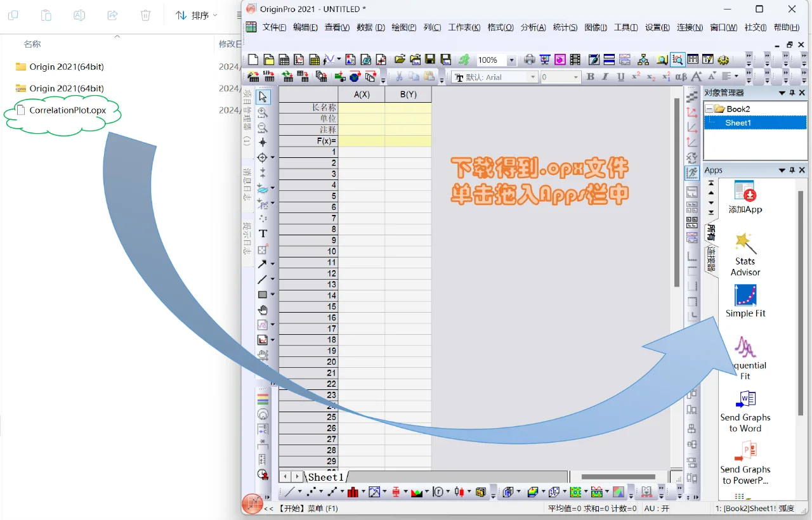Open the font name Arial dropdown
Image resolution: width=812 pixels, height=520 pixels.
(533, 77)
